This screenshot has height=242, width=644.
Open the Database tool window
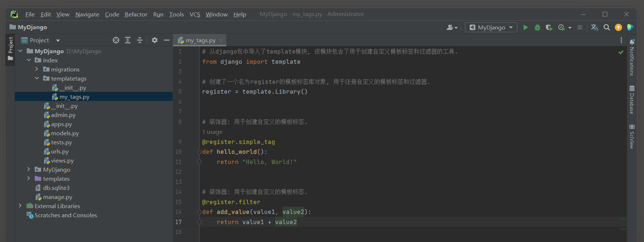click(632, 99)
